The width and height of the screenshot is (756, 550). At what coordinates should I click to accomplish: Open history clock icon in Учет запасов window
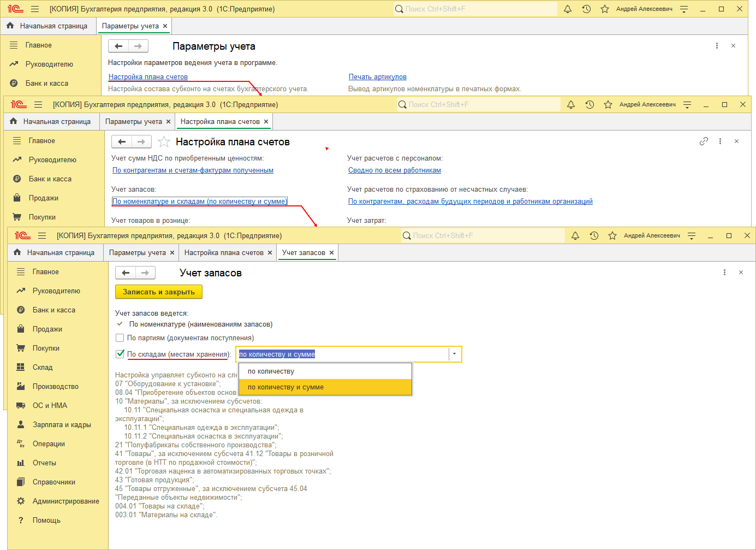594,235
